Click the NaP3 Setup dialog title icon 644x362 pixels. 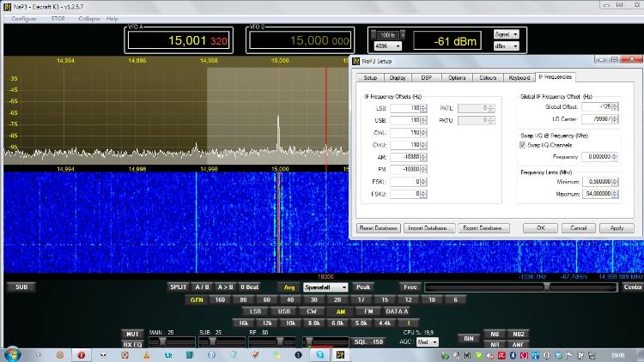coord(354,63)
